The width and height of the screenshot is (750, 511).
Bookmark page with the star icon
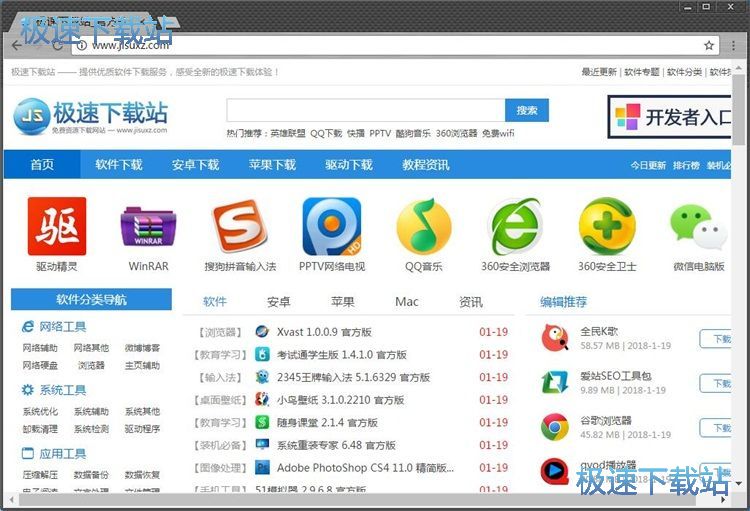[x=709, y=45]
